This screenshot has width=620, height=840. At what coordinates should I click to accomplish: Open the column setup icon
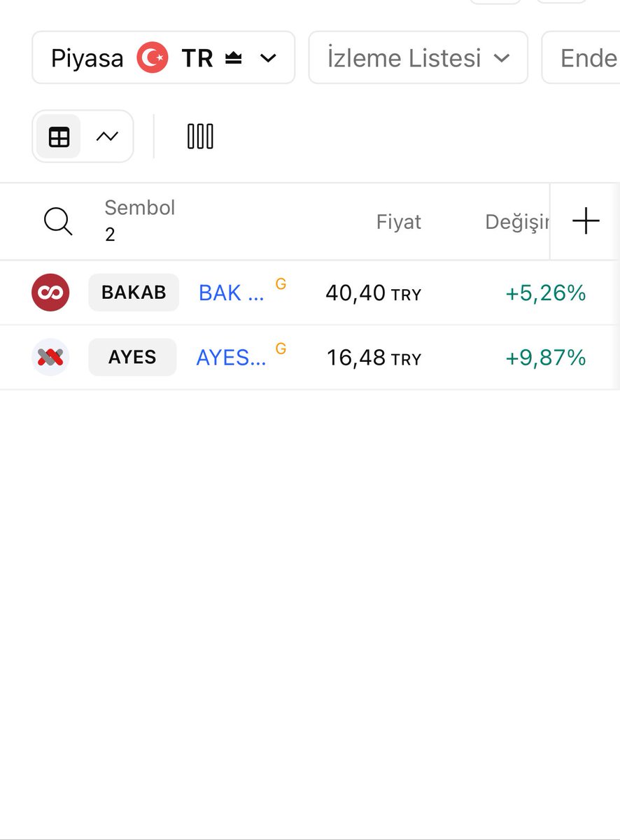(x=200, y=136)
